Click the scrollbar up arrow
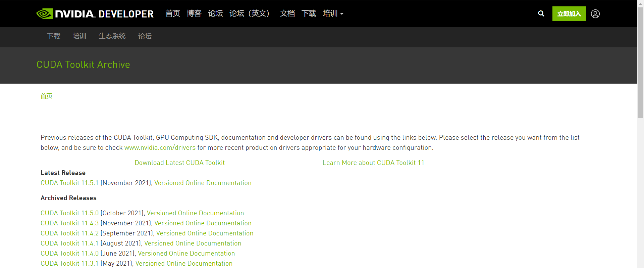Image resolution: width=644 pixels, height=268 pixels. (640, 3)
